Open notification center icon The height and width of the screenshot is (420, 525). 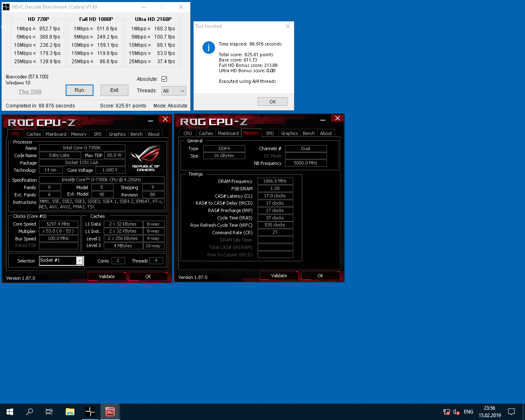pyautogui.click(x=511, y=412)
